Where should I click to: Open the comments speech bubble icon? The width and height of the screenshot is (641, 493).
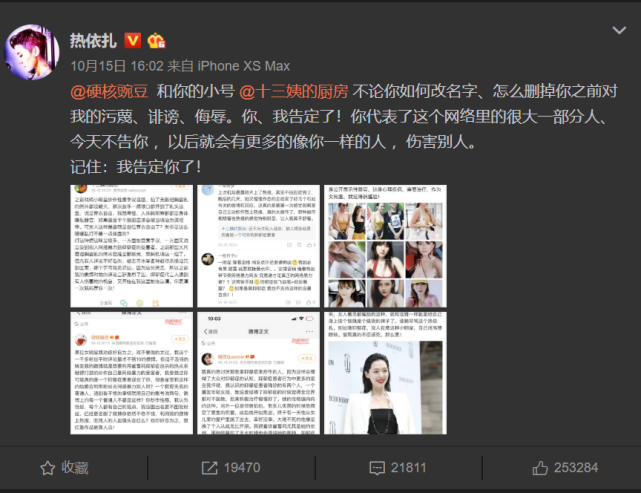[377, 468]
